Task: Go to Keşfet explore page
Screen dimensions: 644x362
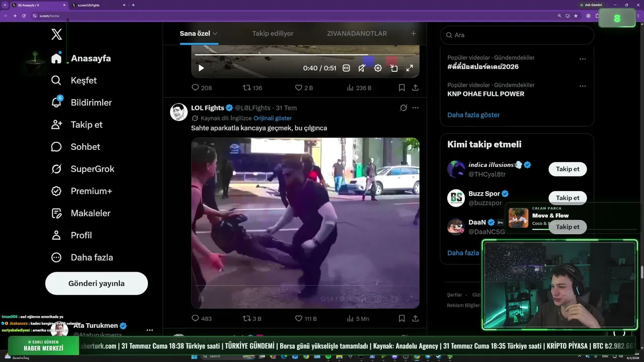Action: click(74, 80)
